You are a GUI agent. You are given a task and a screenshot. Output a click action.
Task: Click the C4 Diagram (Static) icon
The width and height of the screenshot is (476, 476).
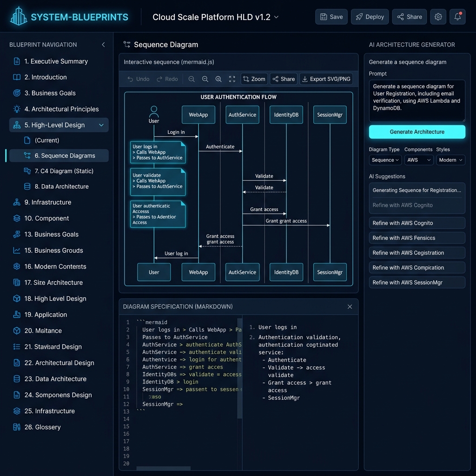pyautogui.click(x=27, y=171)
